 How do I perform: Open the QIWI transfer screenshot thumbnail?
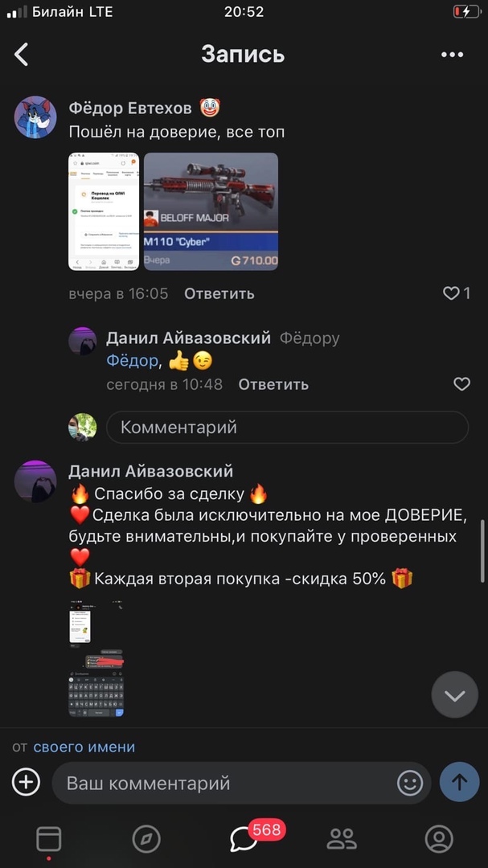click(x=105, y=211)
